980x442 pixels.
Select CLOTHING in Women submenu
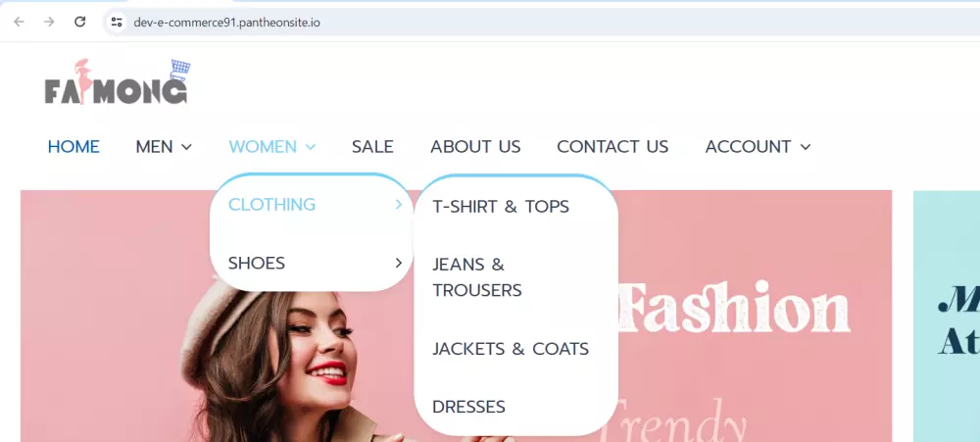click(271, 205)
